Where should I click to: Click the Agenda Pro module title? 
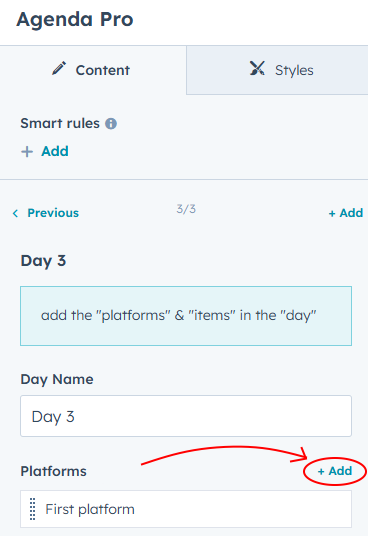75,19
